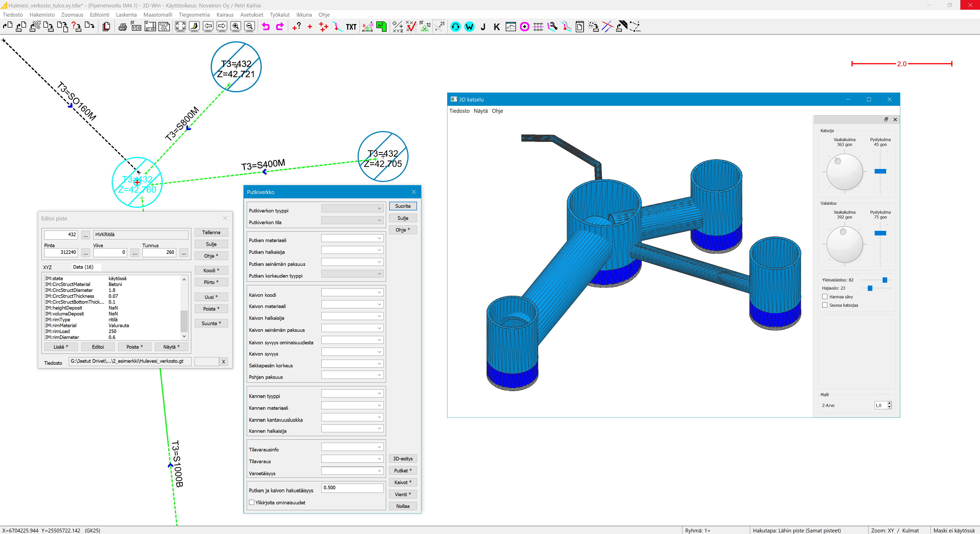Select the TXT text tool icon
Viewport: 980px width, 534px height.
tap(351, 27)
